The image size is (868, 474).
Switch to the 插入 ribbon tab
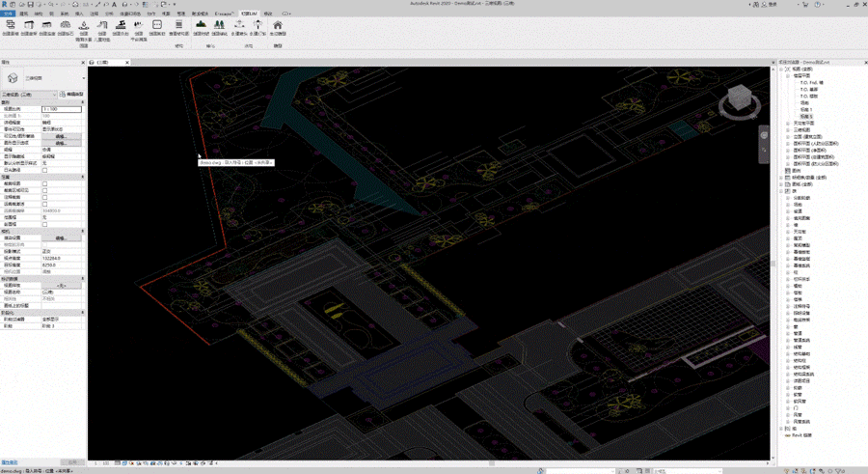[79, 14]
